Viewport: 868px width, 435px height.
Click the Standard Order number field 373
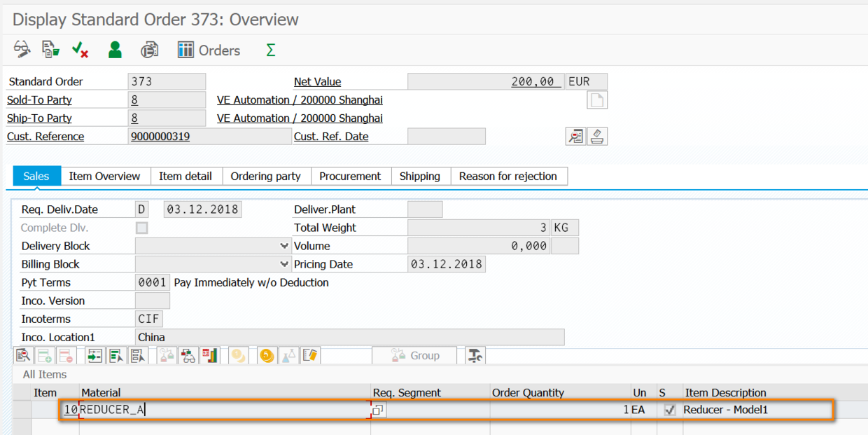167,82
